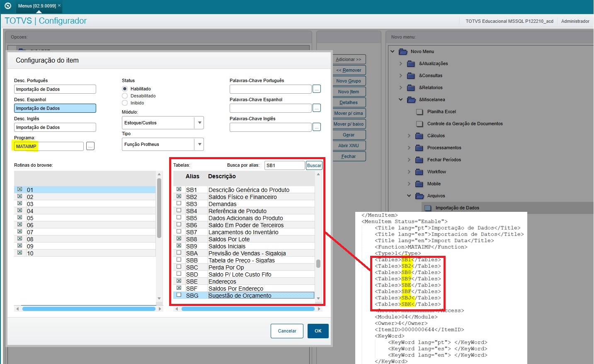The image size is (594, 364).
Task: Open Palavras-Chave Inglês ellipsis button
Action: [x=317, y=127]
